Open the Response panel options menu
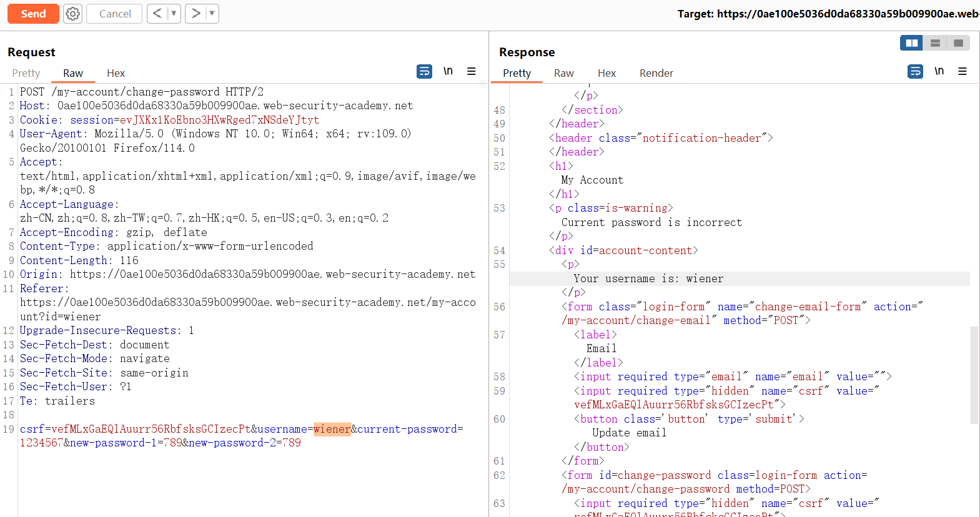Image resolution: width=980 pixels, height=517 pixels. 963,71
